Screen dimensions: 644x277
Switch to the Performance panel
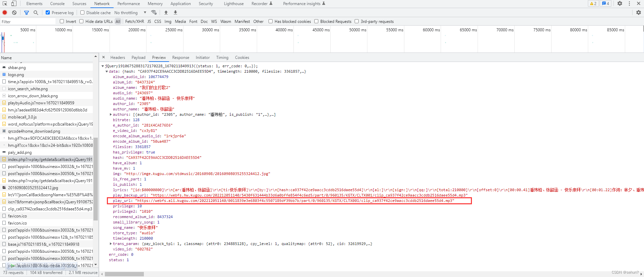[x=129, y=4]
